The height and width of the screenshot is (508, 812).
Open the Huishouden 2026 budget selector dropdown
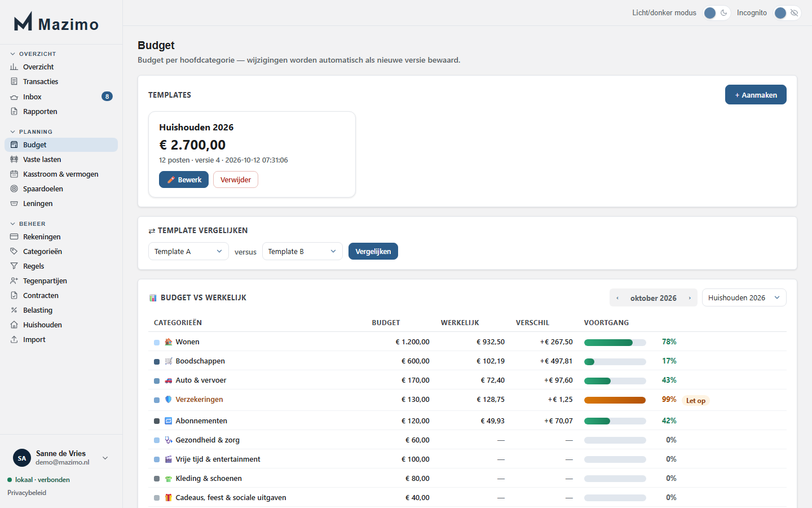click(x=744, y=297)
